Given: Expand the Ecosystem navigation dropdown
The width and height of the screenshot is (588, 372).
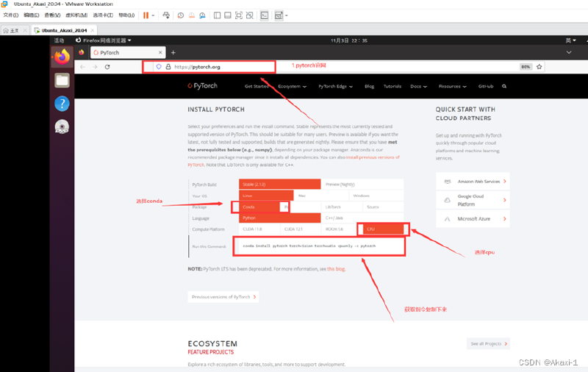Looking at the screenshot, I should pyautogui.click(x=292, y=86).
